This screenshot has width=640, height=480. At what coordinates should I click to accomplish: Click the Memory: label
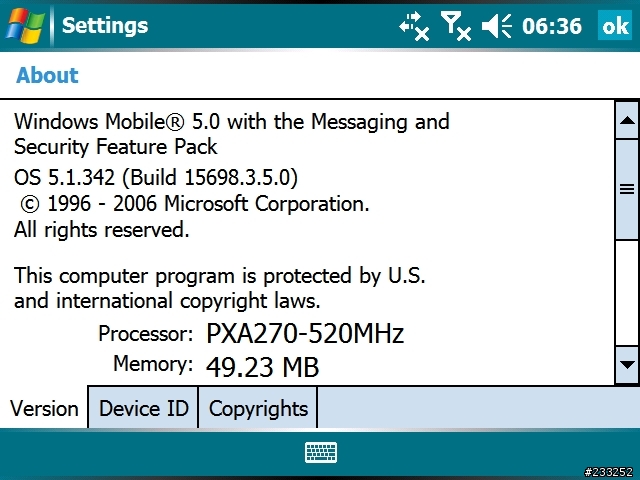pyautogui.click(x=153, y=364)
